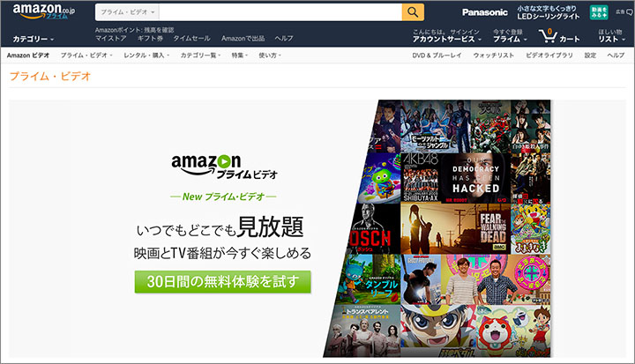Open マイストア link
Screen dimensions: 635x364
[110, 38]
